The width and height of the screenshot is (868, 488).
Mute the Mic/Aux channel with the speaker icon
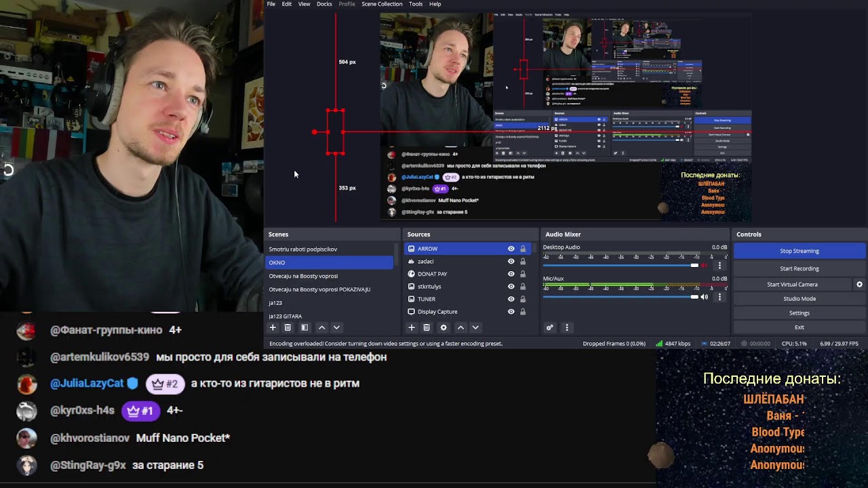coord(705,297)
